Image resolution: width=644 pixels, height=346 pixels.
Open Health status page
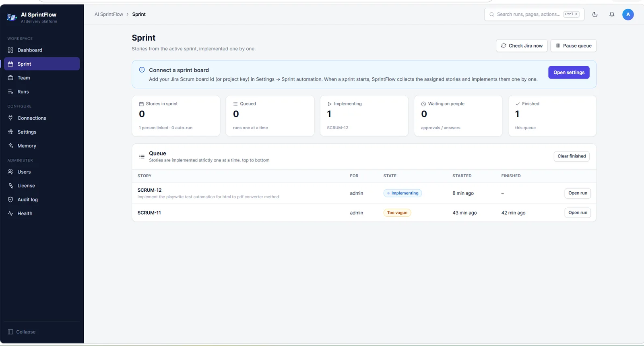tap(42, 213)
